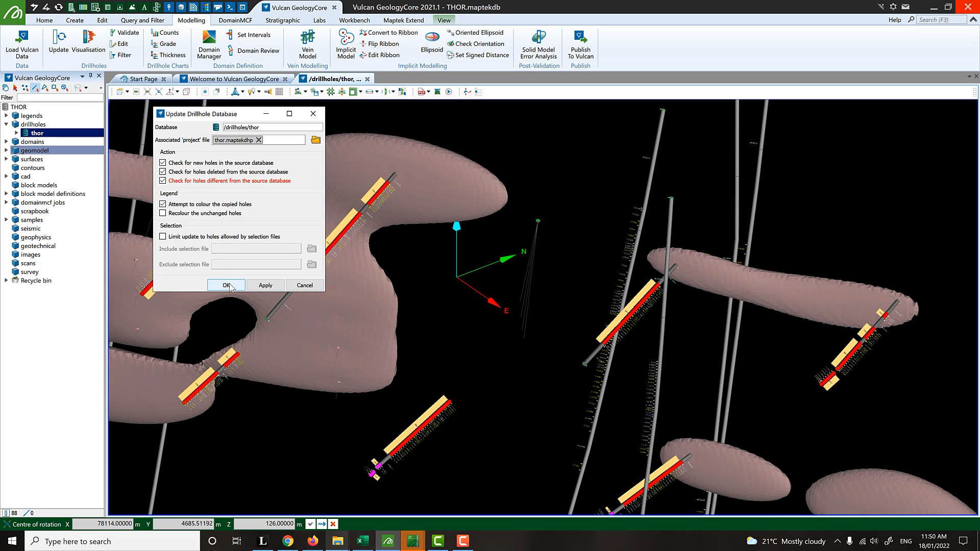This screenshot has width=980, height=551.
Task: Browse for associated project file
Action: click(x=315, y=140)
